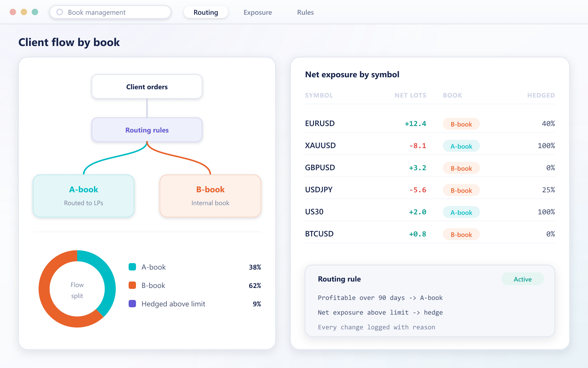The width and height of the screenshot is (588, 368).
Task: Click the B-book badge for GBPUSD
Action: click(x=461, y=168)
